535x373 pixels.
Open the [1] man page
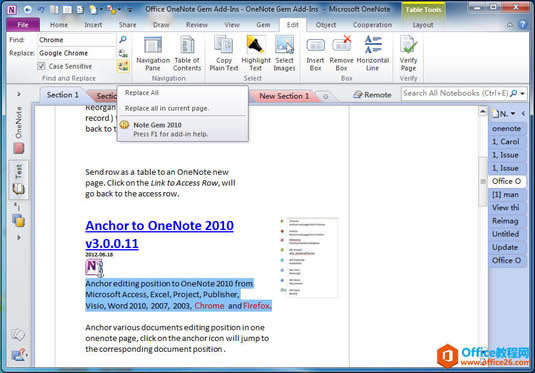pyautogui.click(x=507, y=195)
